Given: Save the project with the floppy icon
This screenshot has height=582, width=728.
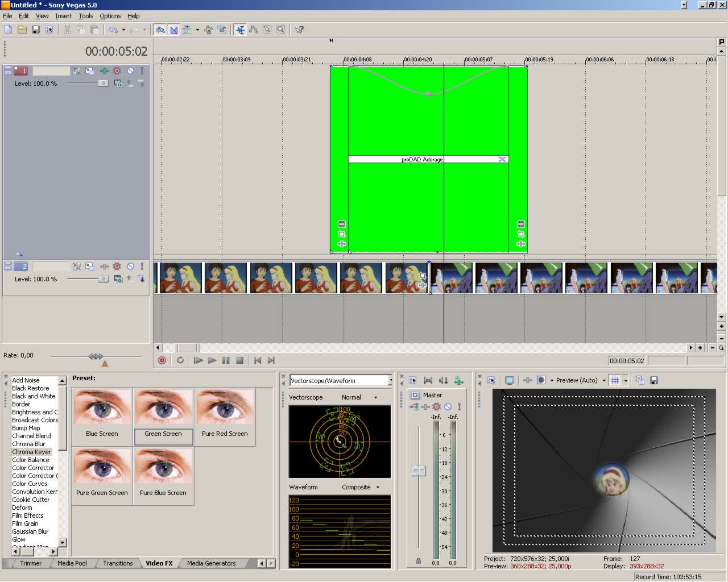Looking at the screenshot, I should click(36, 30).
